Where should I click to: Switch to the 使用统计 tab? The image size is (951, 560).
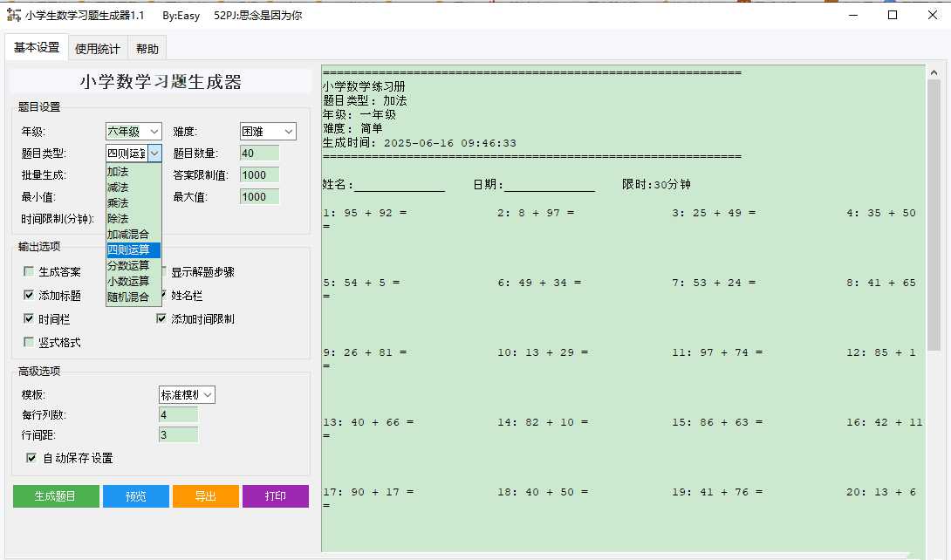click(98, 48)
